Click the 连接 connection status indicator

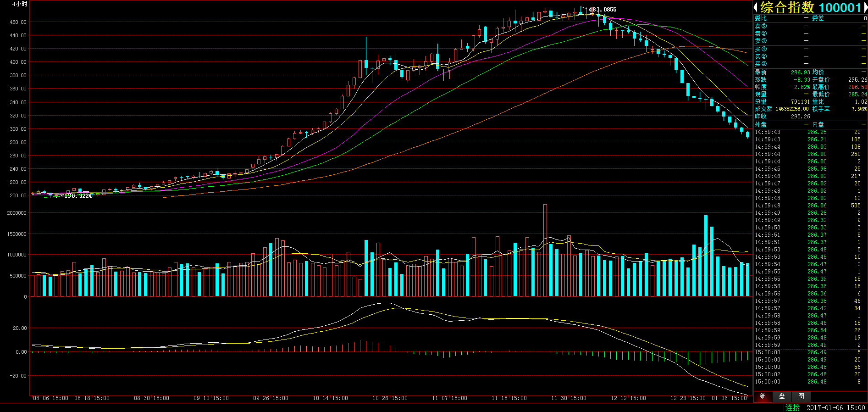point(792,407)
